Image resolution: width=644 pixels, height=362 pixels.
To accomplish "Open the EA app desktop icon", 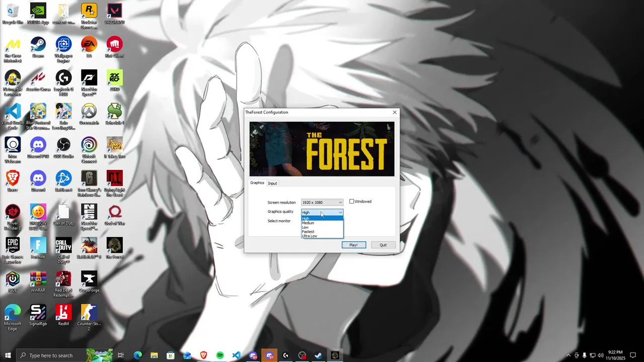I will point(89,47).
